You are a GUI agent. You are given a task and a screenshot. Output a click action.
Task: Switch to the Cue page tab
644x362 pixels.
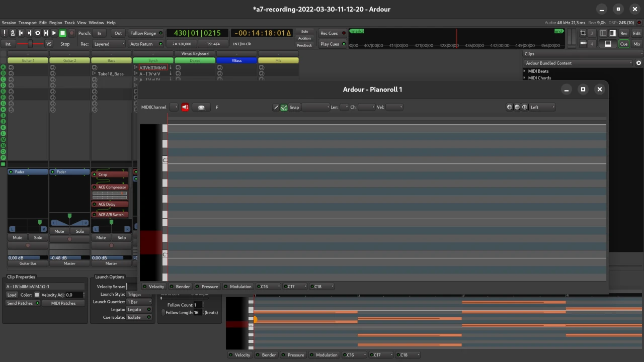pos(623,44)
